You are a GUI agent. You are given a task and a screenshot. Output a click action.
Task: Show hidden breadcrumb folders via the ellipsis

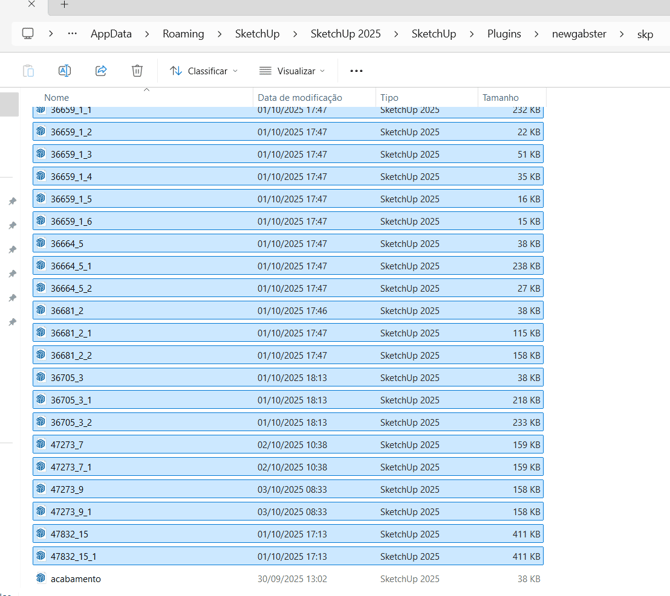click(x=72, y=33)
